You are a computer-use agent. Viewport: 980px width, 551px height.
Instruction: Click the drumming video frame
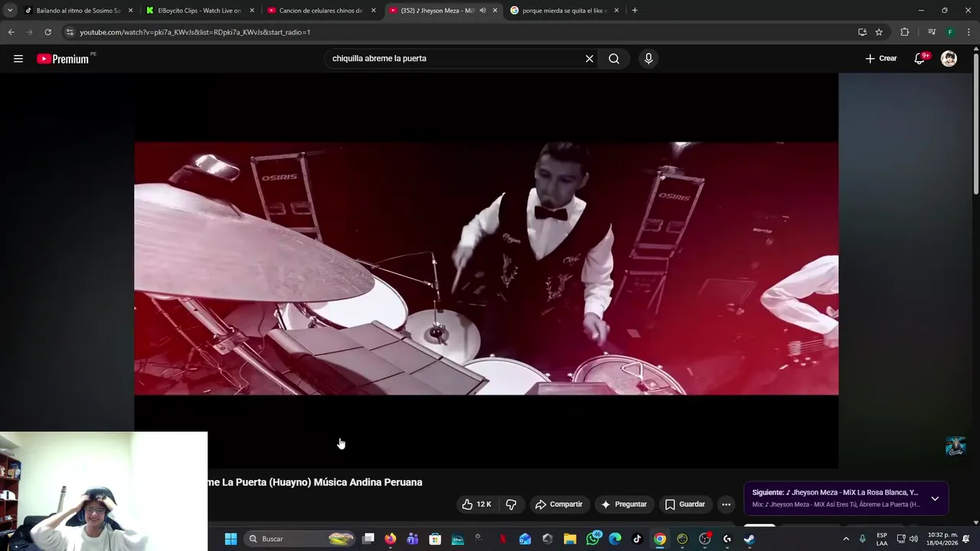pos(486,269)
